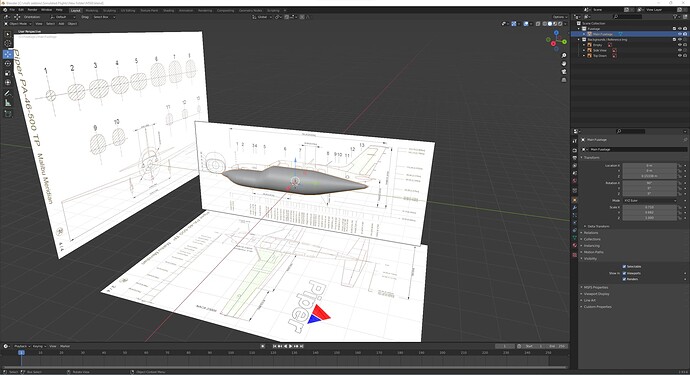Select the Select Box tool in the toolbar

(x=8, y=34)
